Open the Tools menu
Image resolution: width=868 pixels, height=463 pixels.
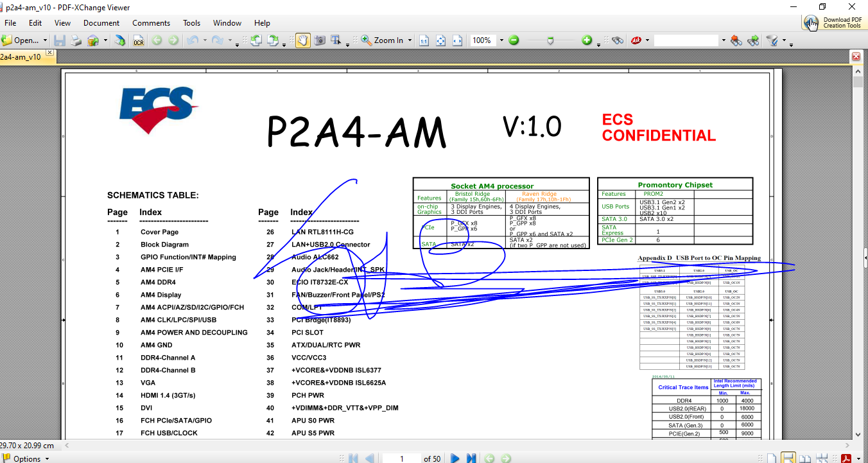pos(192,23)
